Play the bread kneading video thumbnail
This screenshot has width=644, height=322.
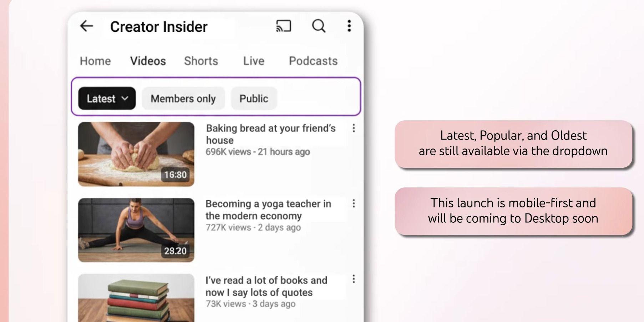[x=136, y=154]
